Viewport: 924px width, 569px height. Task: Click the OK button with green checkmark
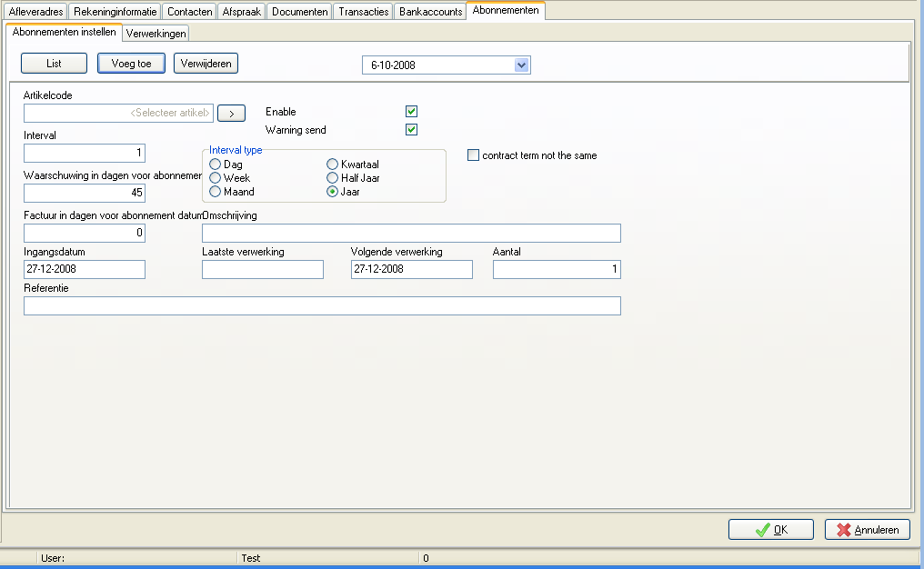[x=771, y=530]
